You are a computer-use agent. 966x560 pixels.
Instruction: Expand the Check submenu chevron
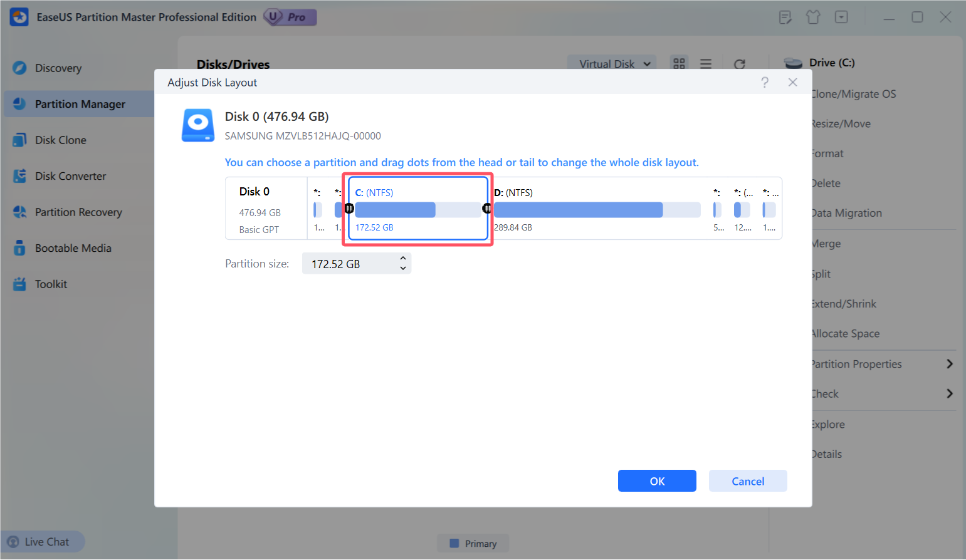point(950,393)
